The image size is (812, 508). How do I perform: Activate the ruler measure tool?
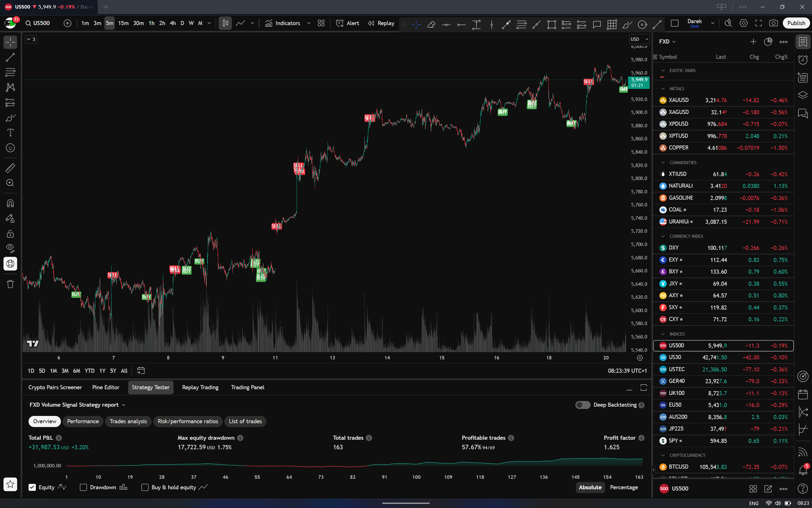(10, 168)
